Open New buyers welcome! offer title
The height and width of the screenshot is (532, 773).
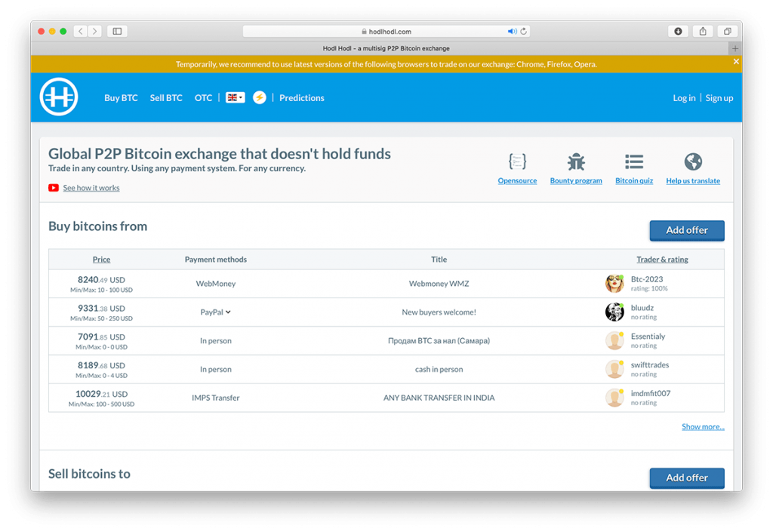tap(439, 312)
